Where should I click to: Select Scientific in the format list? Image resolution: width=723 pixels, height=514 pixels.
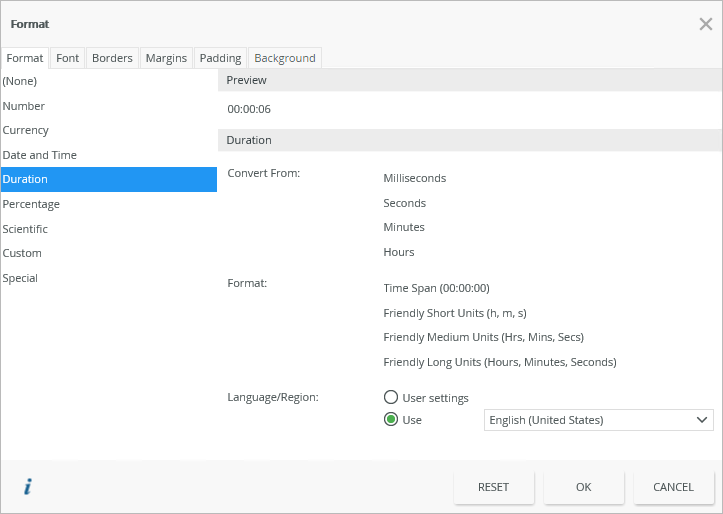(25, 229)
